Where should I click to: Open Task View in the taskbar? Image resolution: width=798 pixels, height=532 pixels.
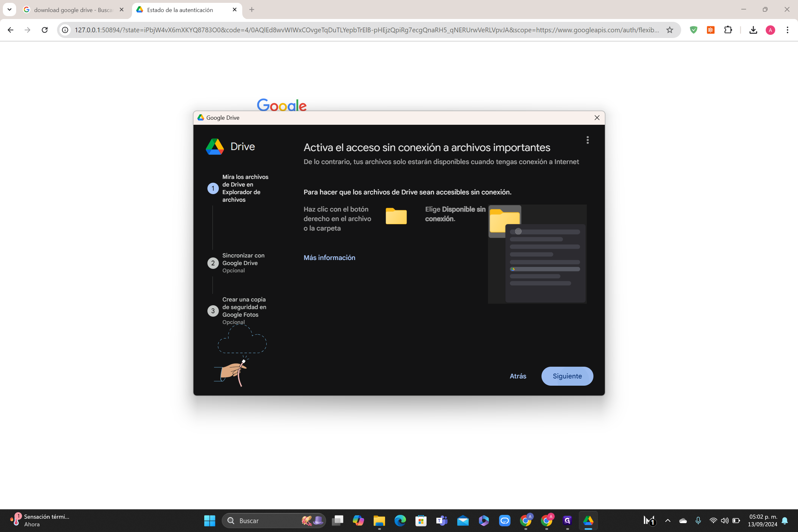[338, 521]
